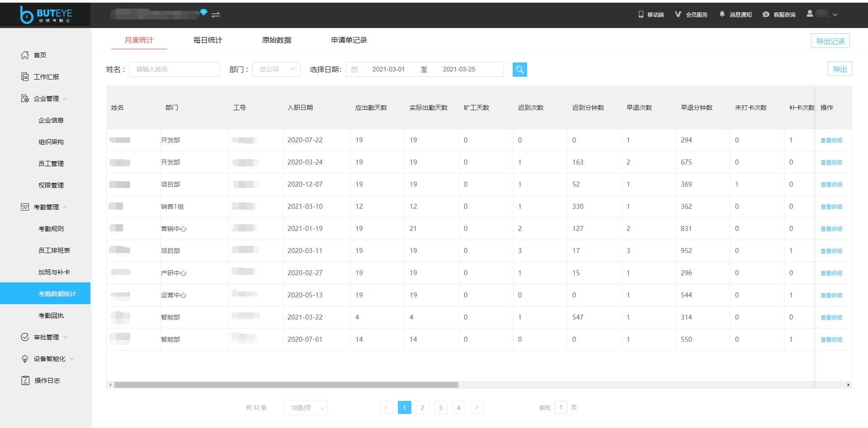
Task: Open the 消息通知 notification bell
Action: coord(722,14)
